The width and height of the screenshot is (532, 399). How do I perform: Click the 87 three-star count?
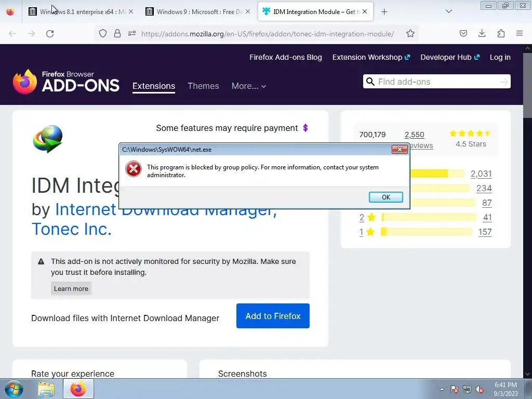tap(487, 203)
